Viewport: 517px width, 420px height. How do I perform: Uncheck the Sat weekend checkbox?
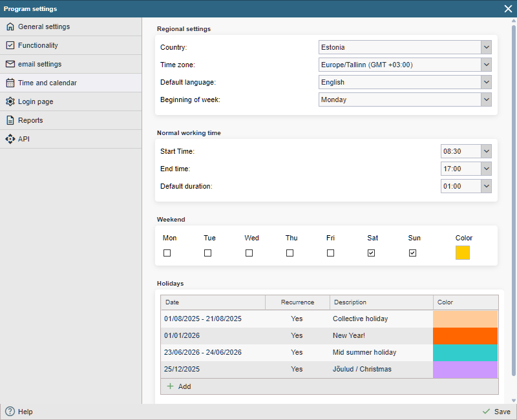372,253
